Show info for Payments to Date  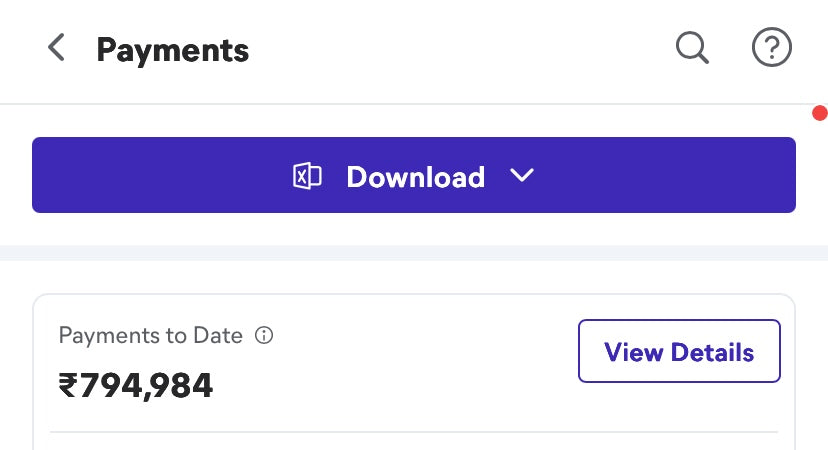(264, 336)
